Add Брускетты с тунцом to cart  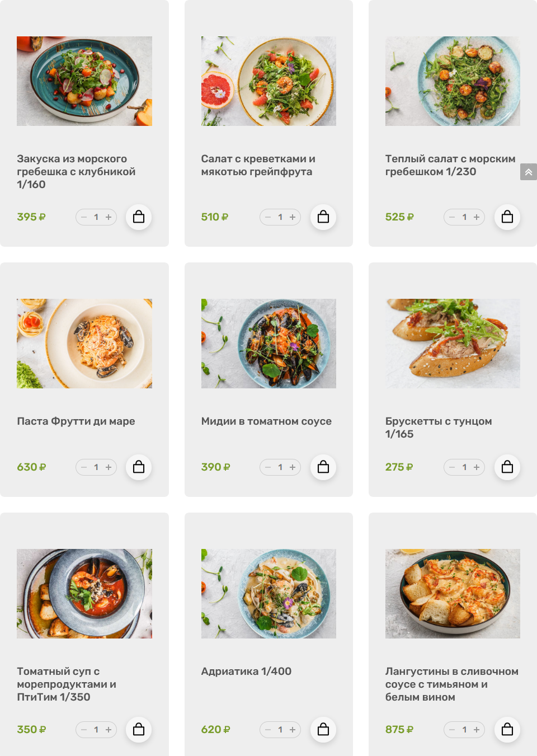pyautogui.click(x=507, y=467)
